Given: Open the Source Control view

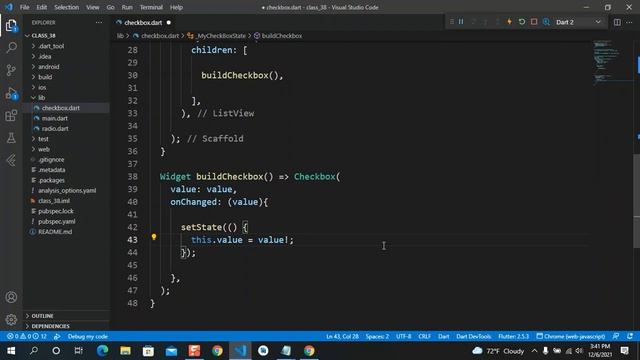Looking at the screenshot, I should [x=11, y=70].
